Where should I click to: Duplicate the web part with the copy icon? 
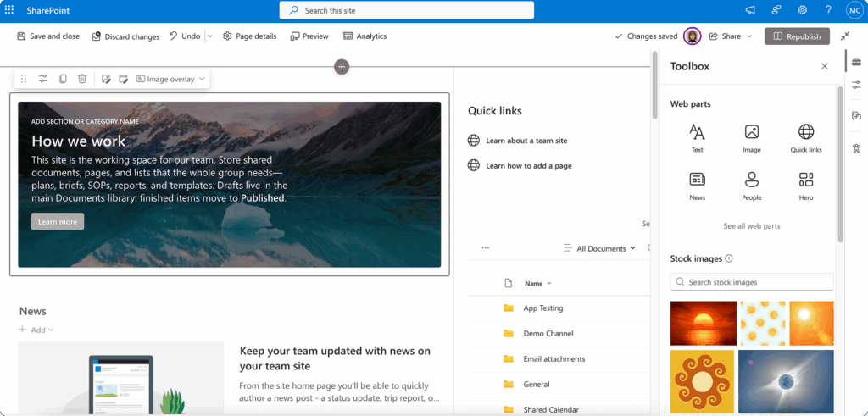pyautogui.click(x=63, y=79)
